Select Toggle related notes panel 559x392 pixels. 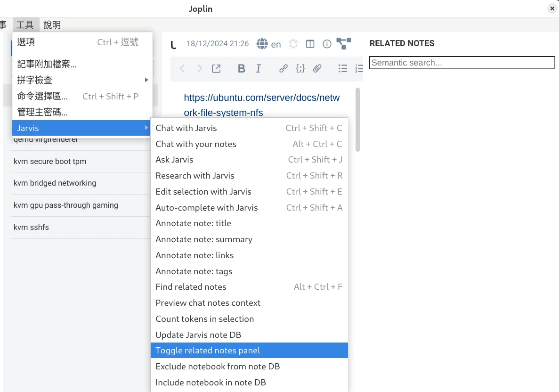coord(208,350)
